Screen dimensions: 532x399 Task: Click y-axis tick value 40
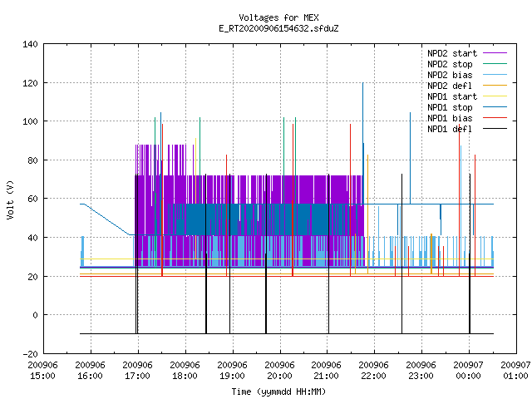click(x=32, y=238)
